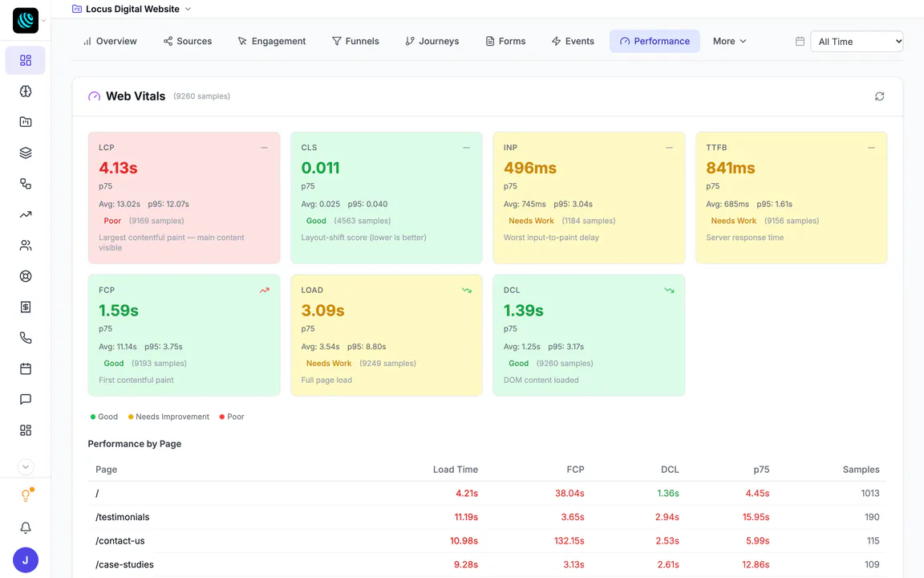Click the calendar icon beside All Time
The image size is (924, 578).
click(x=800, y=41)
